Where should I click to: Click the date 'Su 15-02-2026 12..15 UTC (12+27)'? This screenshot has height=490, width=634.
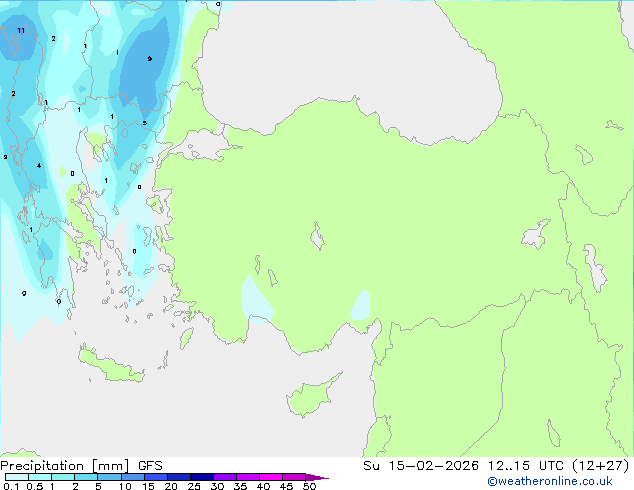(x=496, y=466)
